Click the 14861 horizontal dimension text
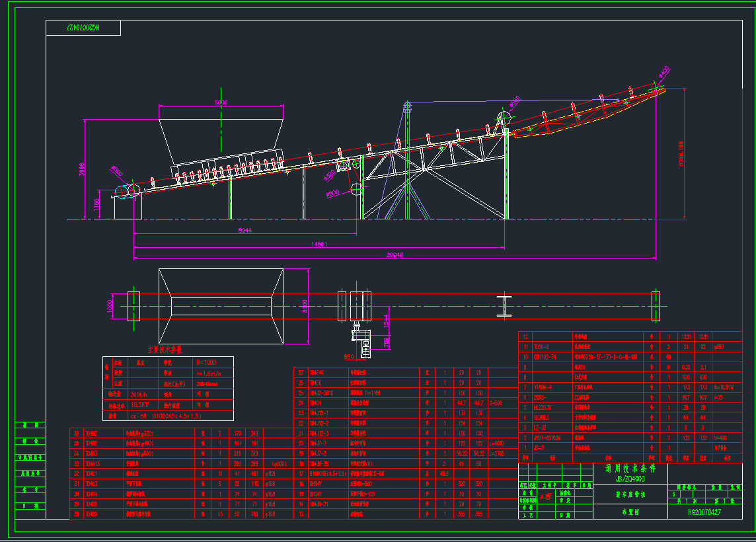The image size is (756, 542). (x=319, y=245)
